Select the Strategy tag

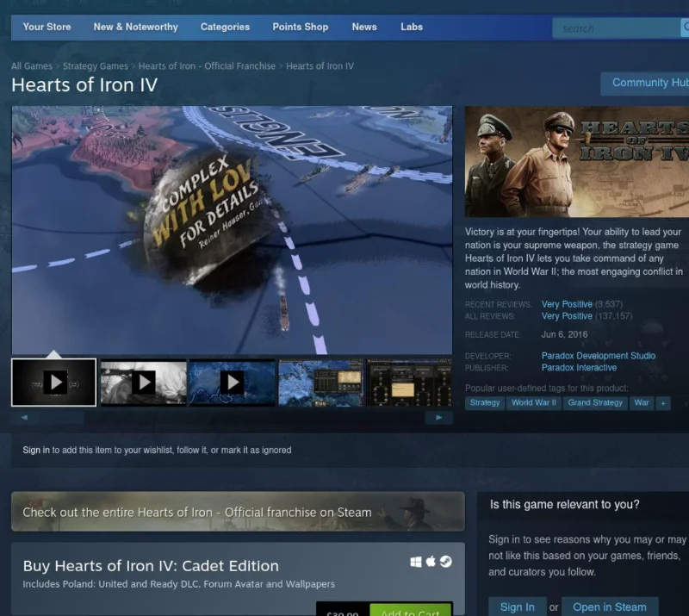tap(485, 402)
